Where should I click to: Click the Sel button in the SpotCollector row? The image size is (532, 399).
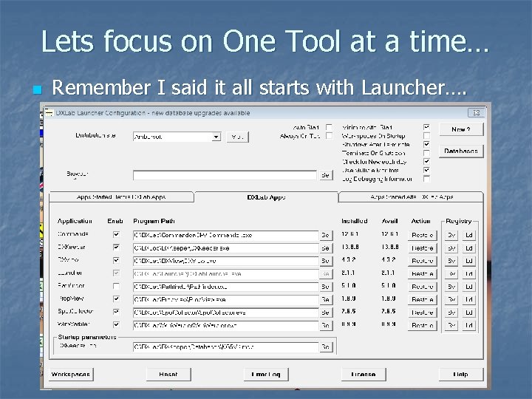326,313
